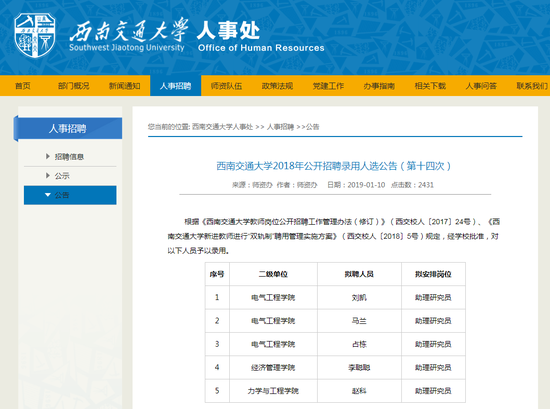Open 公示 in the sidebar
The height and width of the screenshot is (409, 550).
click(x=62, y=176)
